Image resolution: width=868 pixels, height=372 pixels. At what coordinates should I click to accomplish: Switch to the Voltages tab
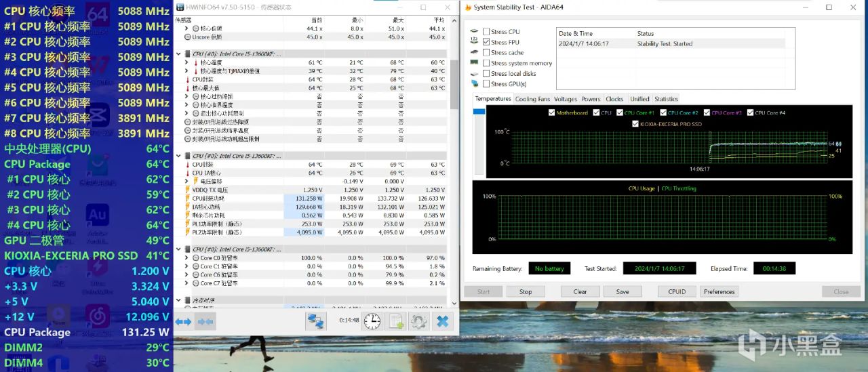[x=565, y=99]
